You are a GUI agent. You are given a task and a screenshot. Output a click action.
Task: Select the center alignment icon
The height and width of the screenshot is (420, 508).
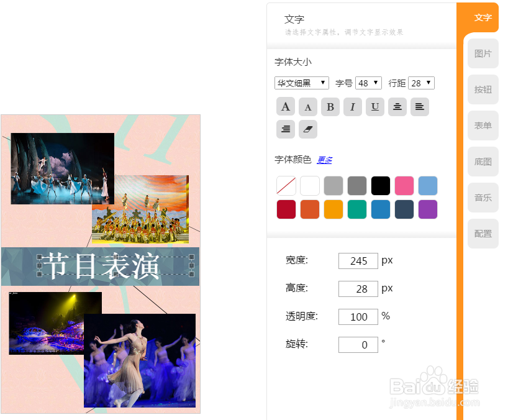coord(397,106)
